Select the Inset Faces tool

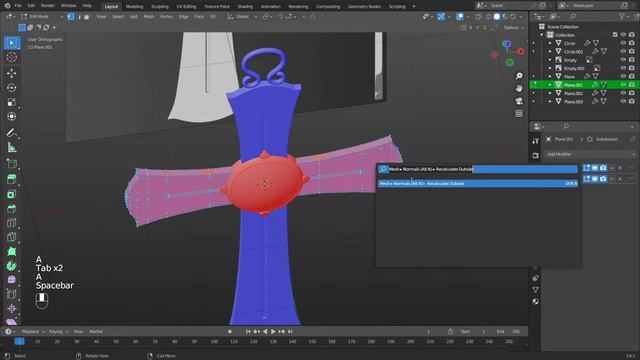(12, 194)
